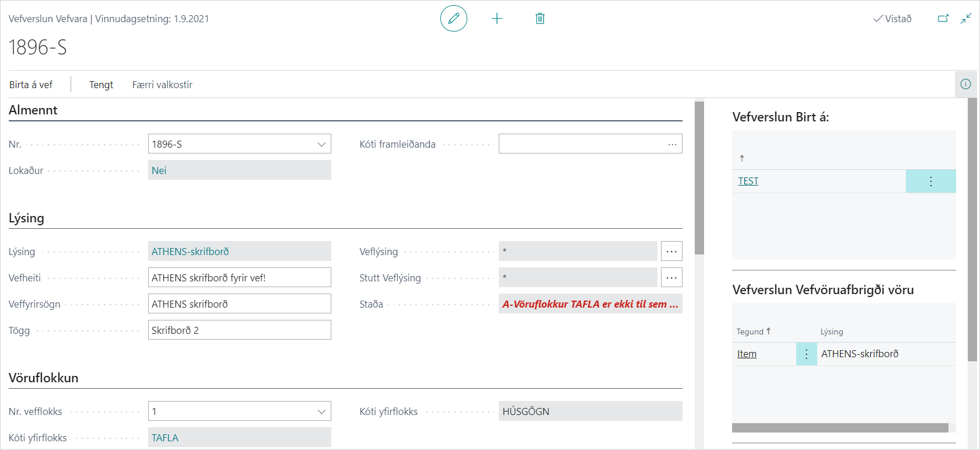Open the Birta á vef menu
This screenshot has height=450, width=980.
pyautogui.click(x=31, y=85)
